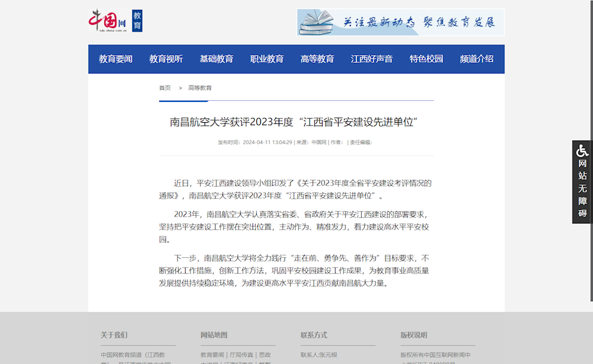Click the blue 教育 channel badge
The width and height of the screenshot is (593, 364).
pos(137,21)
